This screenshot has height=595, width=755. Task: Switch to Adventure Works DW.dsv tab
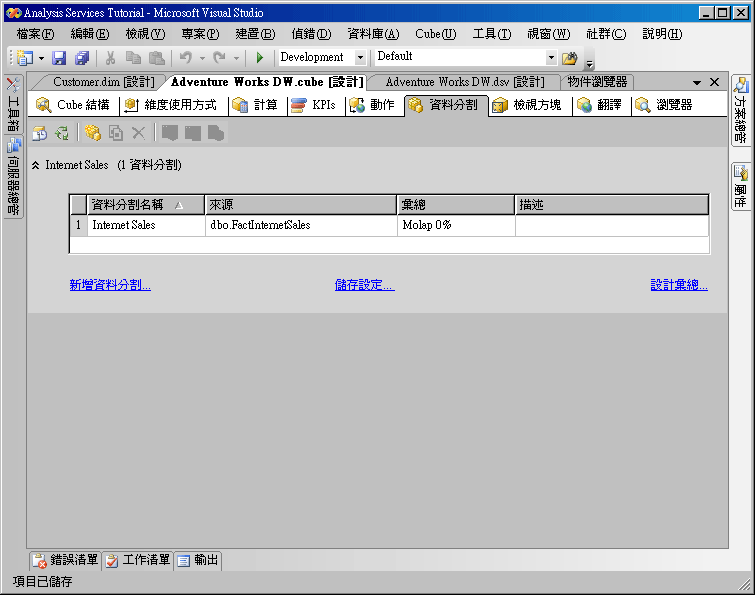coord(465,82)
